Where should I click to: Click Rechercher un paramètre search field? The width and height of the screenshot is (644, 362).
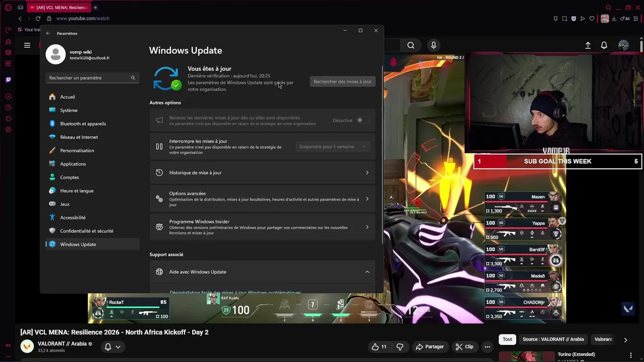coord(92,78)
